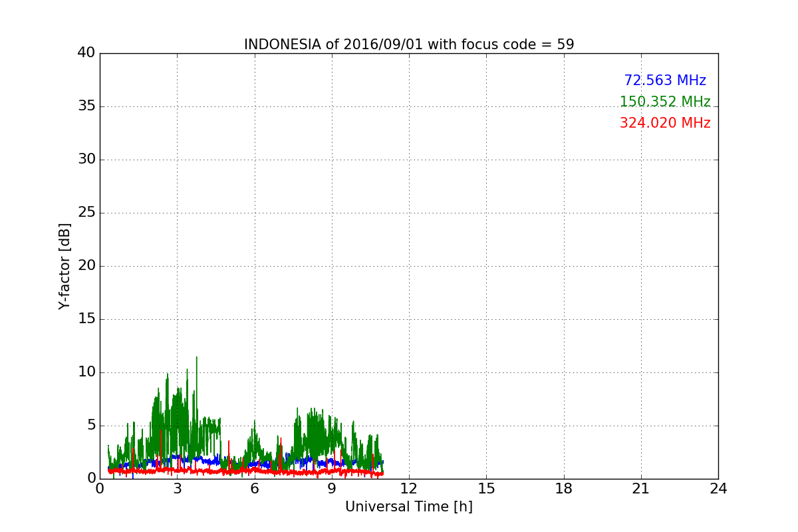
Task: Click the x-axis tick label 21
Action: [641, 488]
